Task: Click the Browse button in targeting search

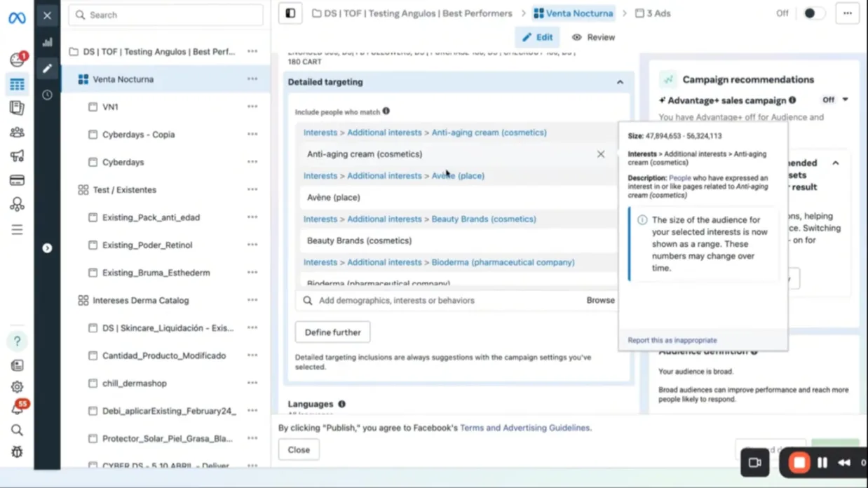Action: point(601,300)
